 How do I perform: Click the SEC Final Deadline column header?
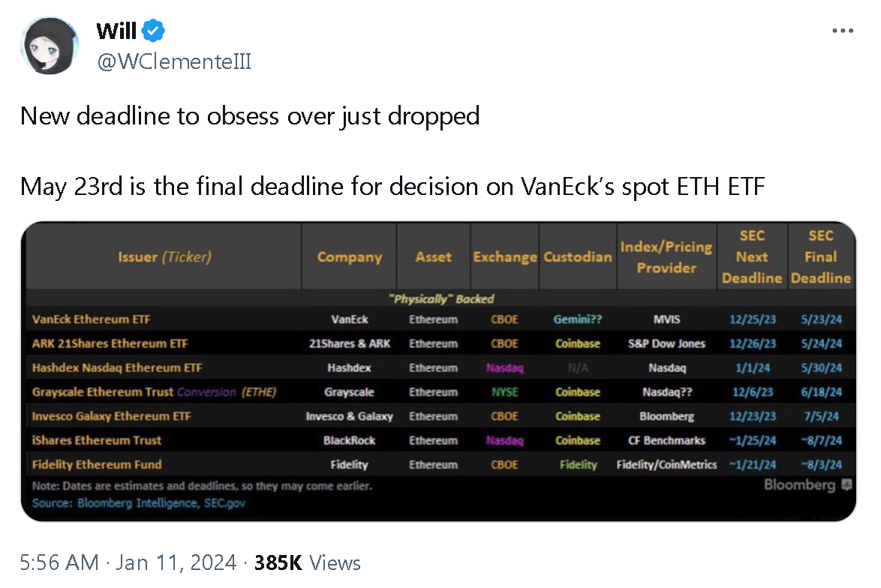click(820, 256)
